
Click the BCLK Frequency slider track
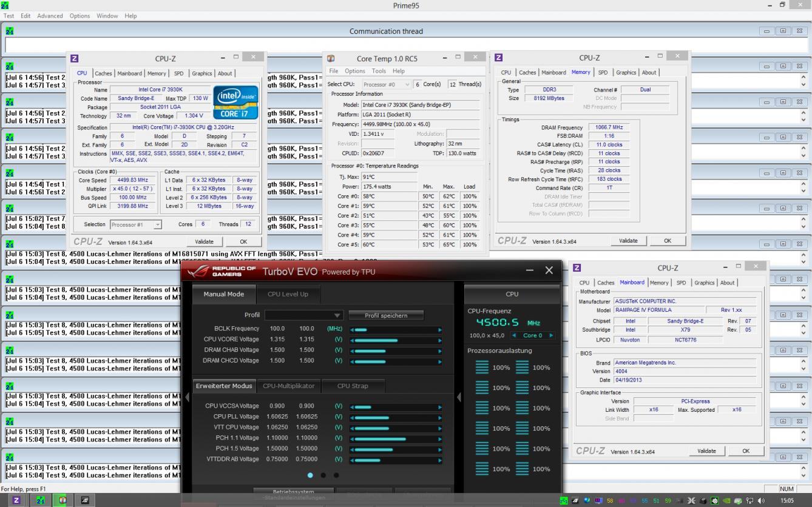396,330
